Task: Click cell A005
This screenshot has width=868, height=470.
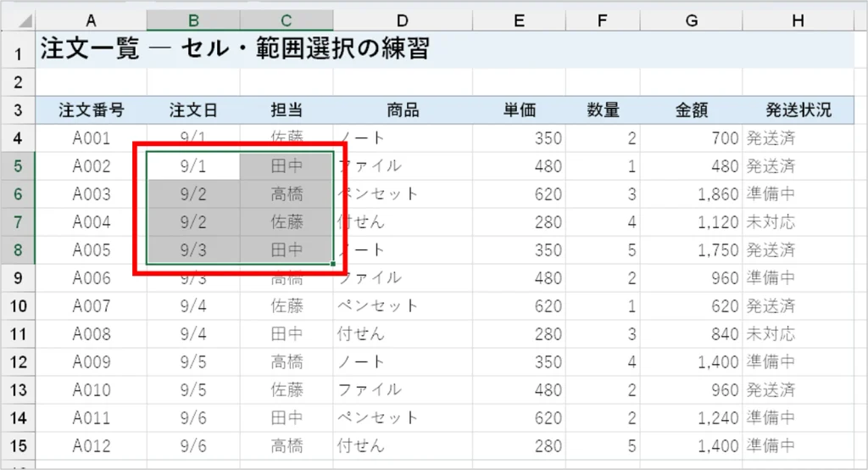Action: pyautogui.click(x=92, y=250)
